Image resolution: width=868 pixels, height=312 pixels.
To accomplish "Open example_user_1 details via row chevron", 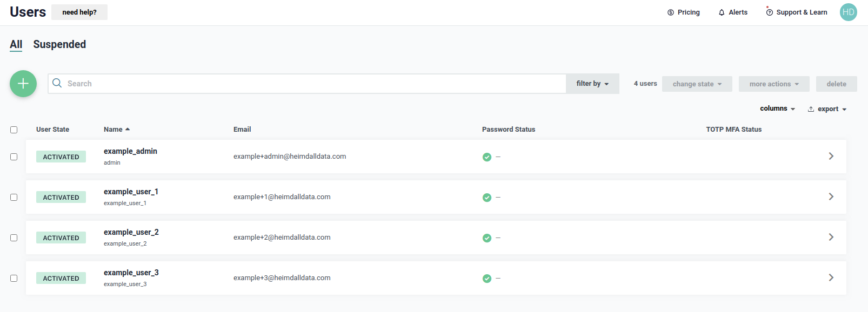I will 831,197.
